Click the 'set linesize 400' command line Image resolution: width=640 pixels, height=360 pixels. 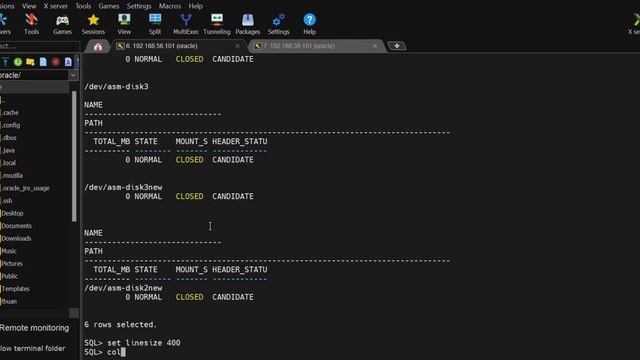[x=132, y=343]
